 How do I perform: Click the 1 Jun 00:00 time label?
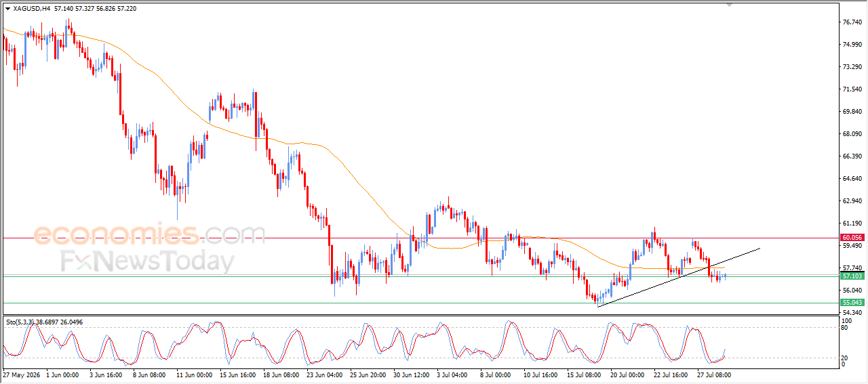[62, 374]
